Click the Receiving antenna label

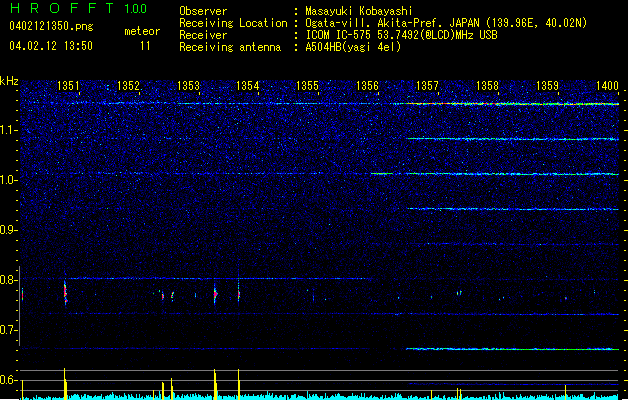click(230, 47)
